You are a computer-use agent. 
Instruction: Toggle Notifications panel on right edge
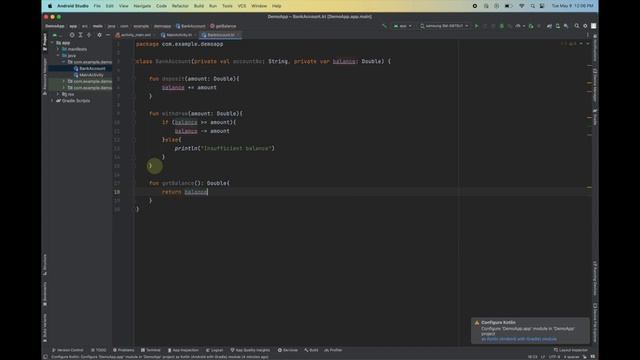(x=595, y=48)
